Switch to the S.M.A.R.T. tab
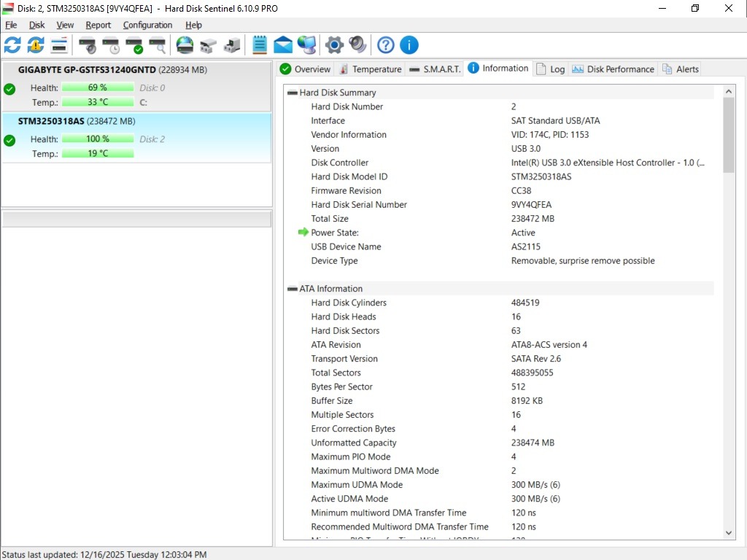Image resolution: width=747 pixels, height=560 pixels. click(x=436, y=69)
